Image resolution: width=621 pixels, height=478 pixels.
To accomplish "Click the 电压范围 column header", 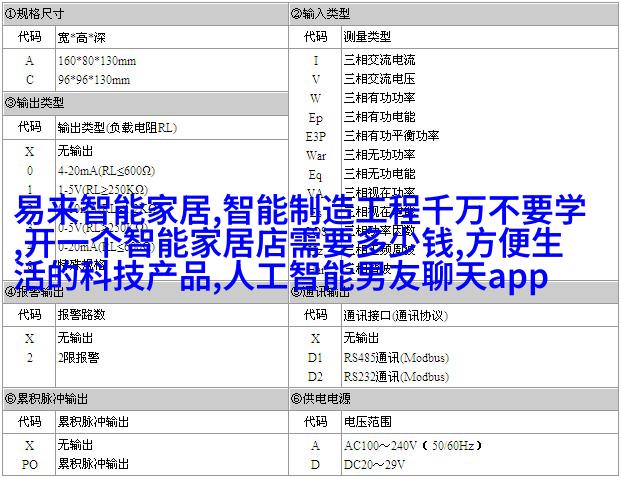I will (368, 422).
